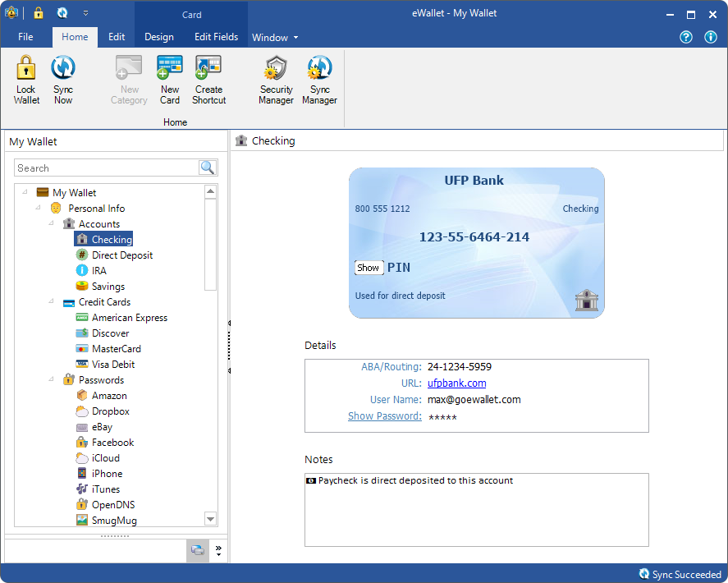Collapse the Personal Info category
Image resolution: width=728 pixels, height=583 pixels.
pyautogui.click(x=38, y=208)
